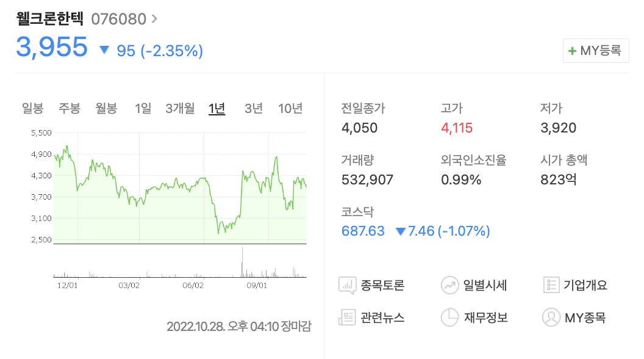Click the MY등록 registration button

(596, 50)
